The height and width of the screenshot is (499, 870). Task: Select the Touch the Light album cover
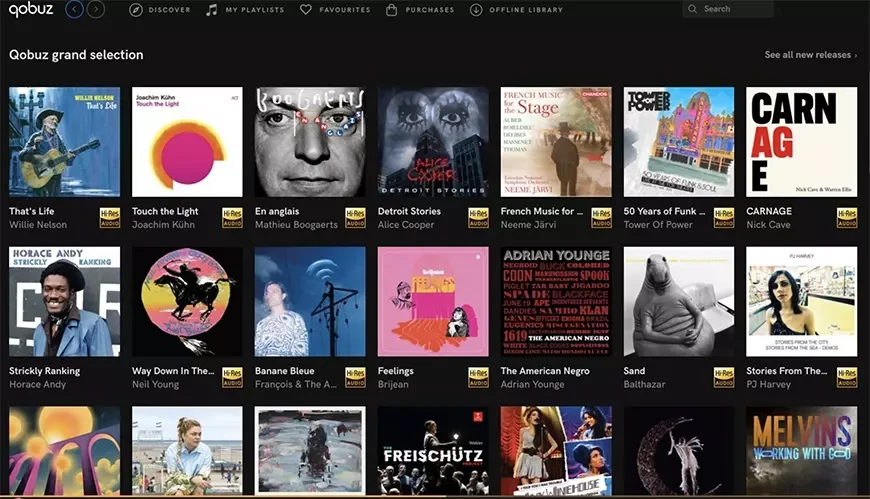[x=187, y=142]
